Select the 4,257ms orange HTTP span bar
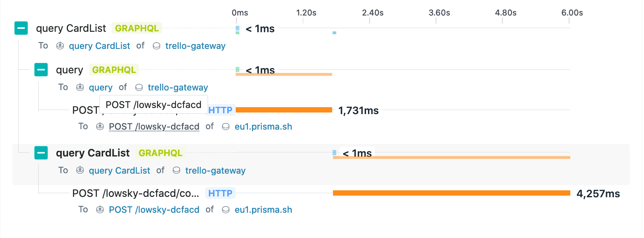The width and height of the screenshot is (644, 238). point(451,193)
